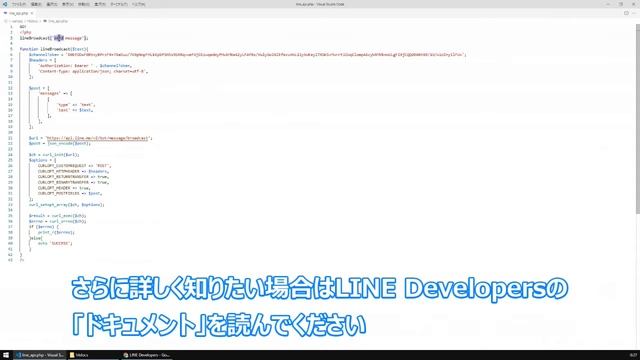Image resolution: width=640 pixels, height=360 pixels.
Task: Click the curl_exec($ch) line
Action: tap(58, 216)
